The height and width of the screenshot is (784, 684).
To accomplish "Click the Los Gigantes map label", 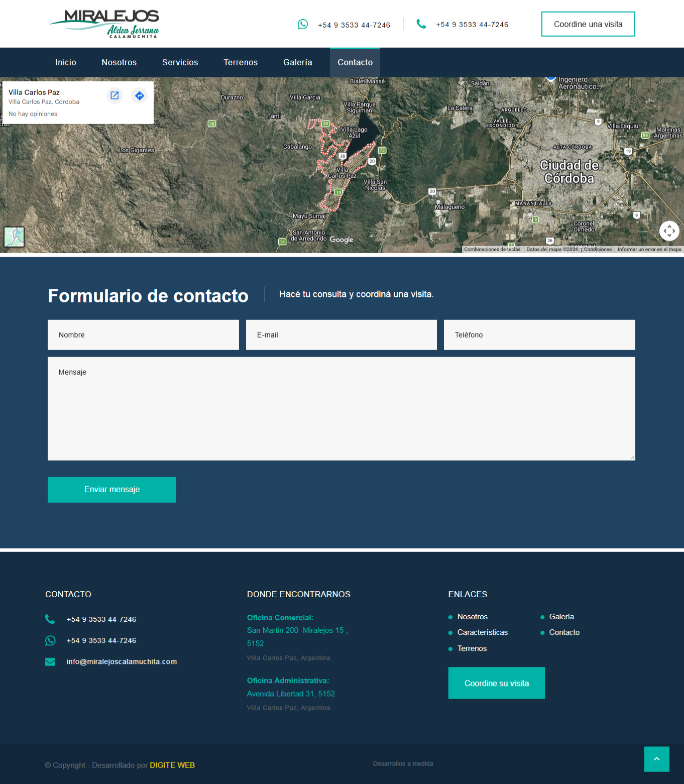I will (x=136, y=150).
